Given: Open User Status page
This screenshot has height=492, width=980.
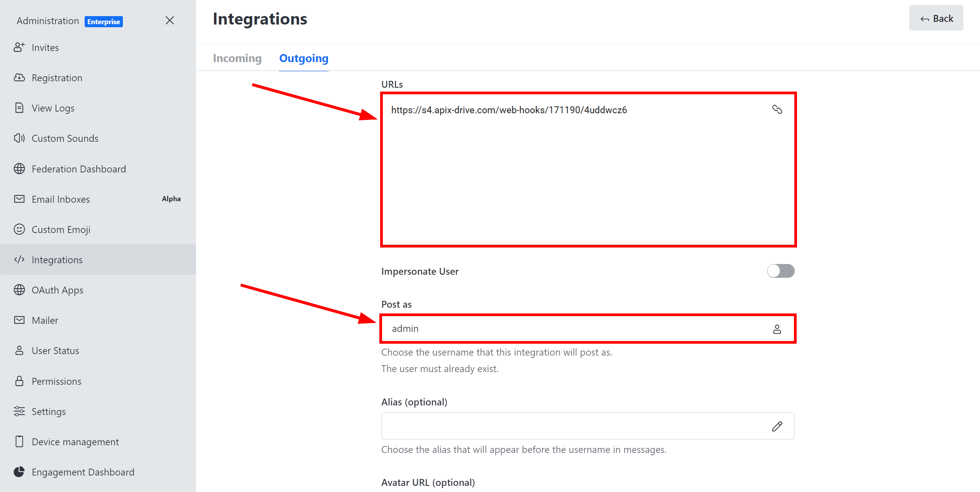Looking at the screenshot, I should 98,351.
